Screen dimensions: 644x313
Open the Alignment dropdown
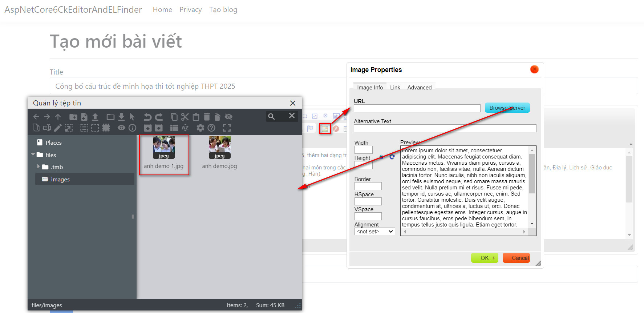pyautogui.click(x=374, y=232)
